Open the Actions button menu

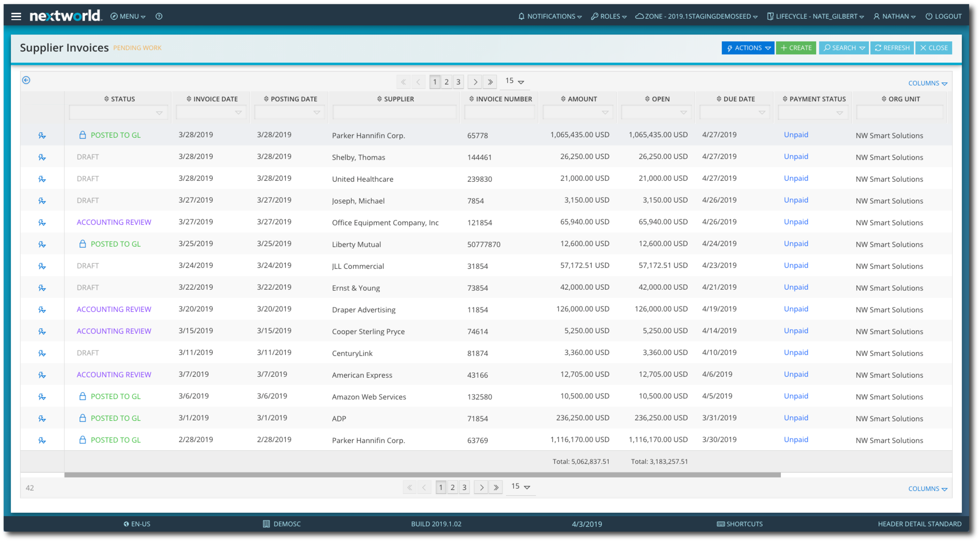tap(748, 48)
